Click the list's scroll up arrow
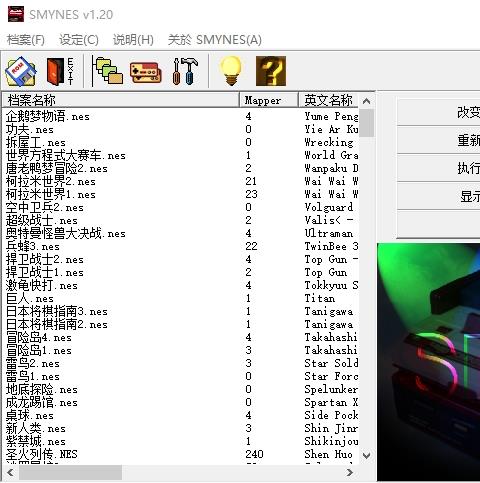Viewport: 480px width, 483px height. [366, 101]
